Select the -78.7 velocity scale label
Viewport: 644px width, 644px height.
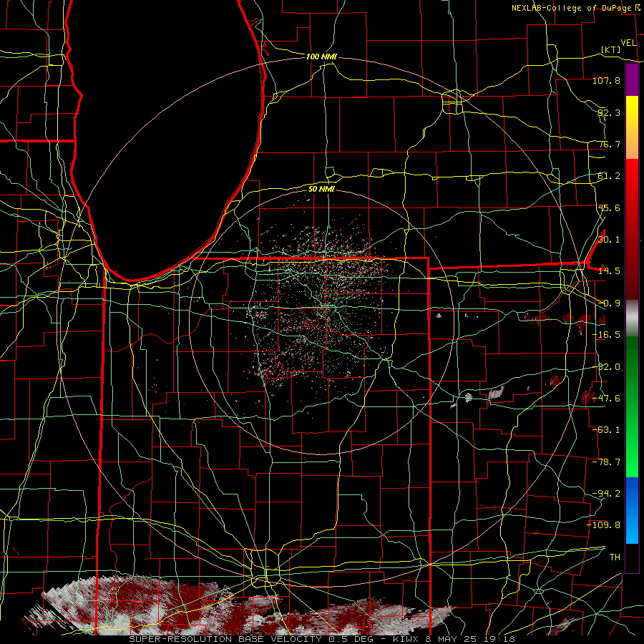click(606, 462)
